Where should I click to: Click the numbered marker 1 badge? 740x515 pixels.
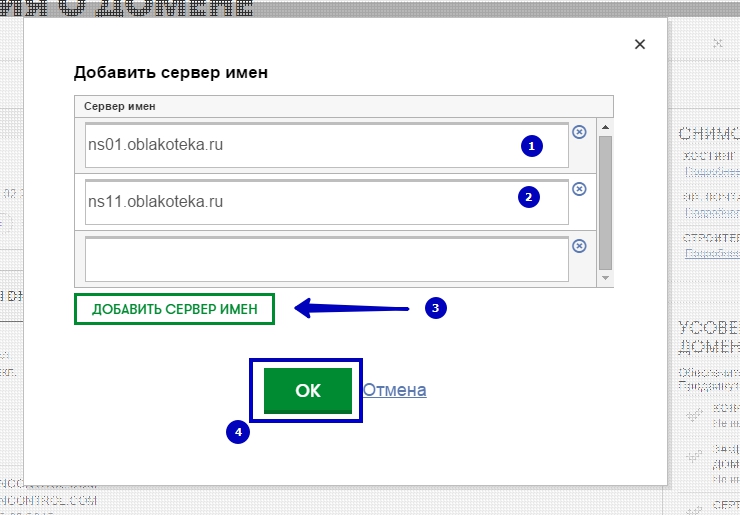click(532, 146)
